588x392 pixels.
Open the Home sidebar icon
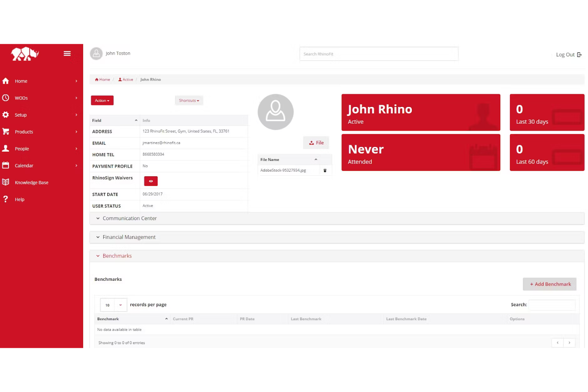point(6,81)
